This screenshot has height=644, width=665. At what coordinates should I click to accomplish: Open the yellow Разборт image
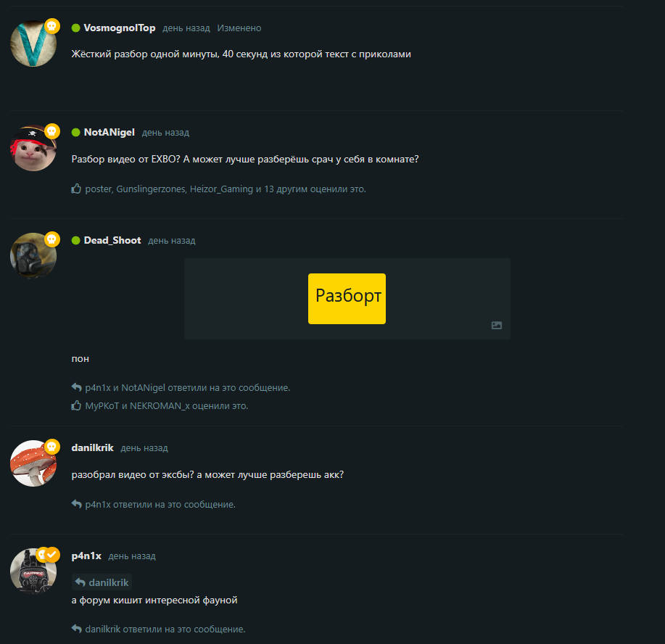tap(347, 299)
